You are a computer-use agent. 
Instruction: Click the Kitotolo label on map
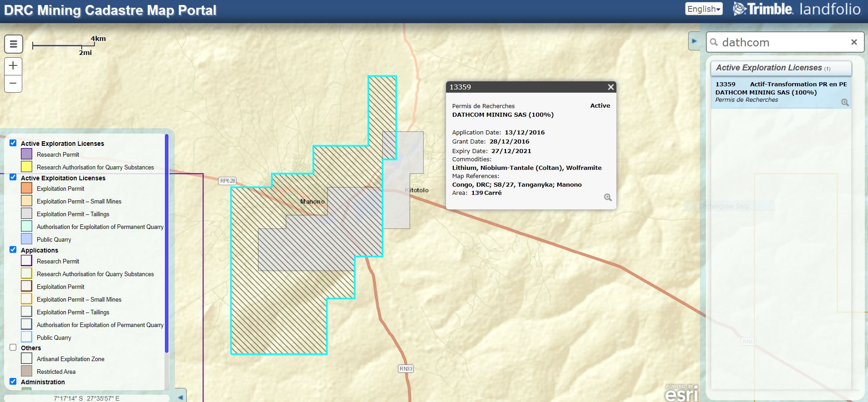tap(417, 190)
